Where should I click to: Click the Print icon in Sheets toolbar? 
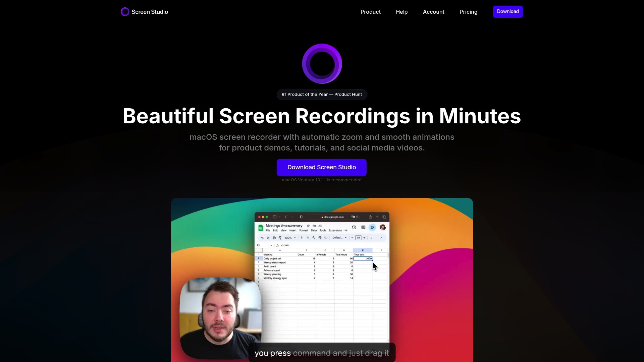pos(274,238)
